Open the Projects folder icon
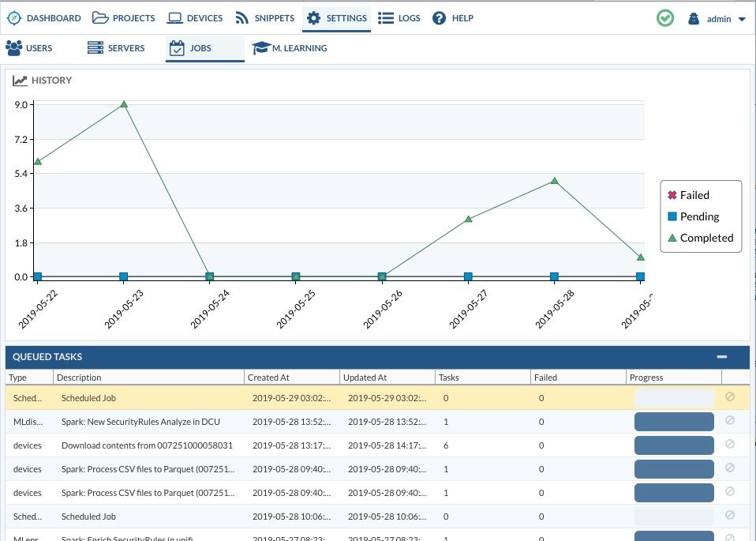 (99, 18)
